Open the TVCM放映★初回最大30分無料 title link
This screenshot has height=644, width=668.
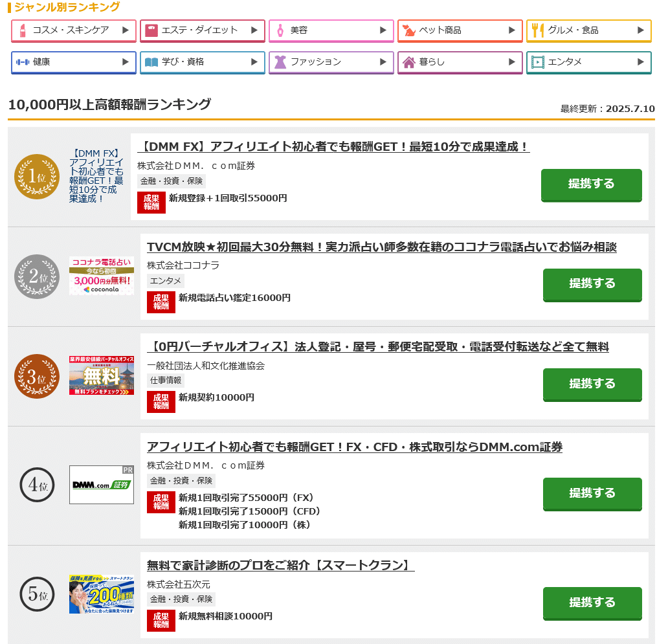382,247
